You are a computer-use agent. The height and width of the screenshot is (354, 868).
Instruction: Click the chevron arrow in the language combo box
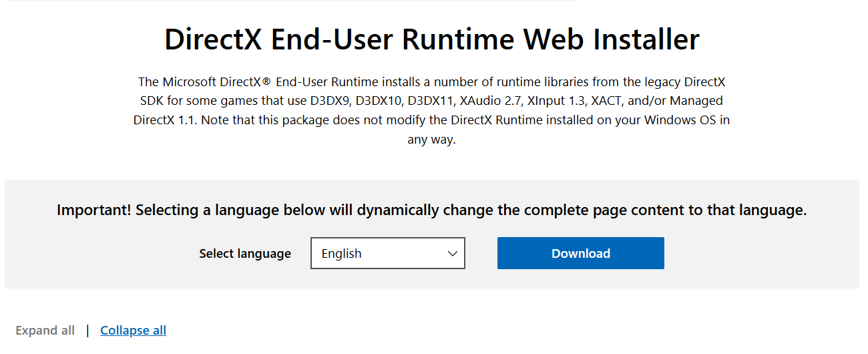tap(453, 254)
